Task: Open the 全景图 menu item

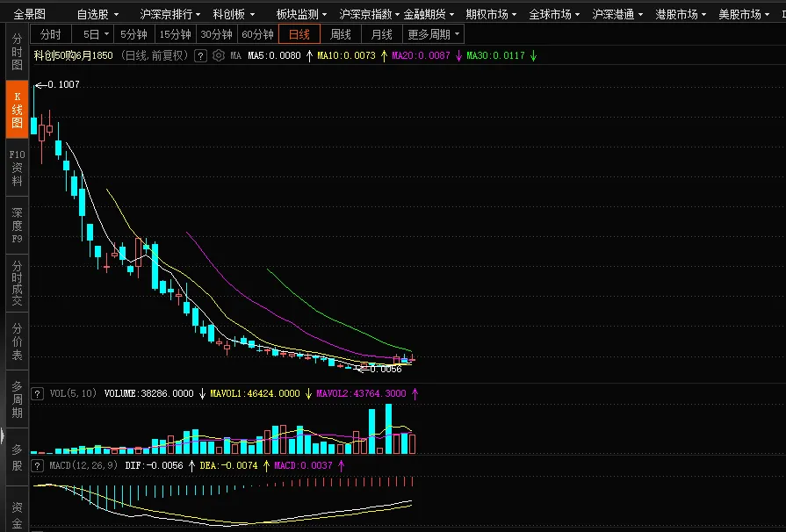Action: 29,14
